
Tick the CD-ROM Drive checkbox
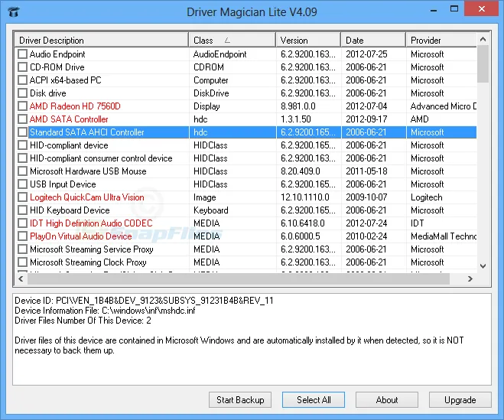pyautogui.click(x=22, y=67)
